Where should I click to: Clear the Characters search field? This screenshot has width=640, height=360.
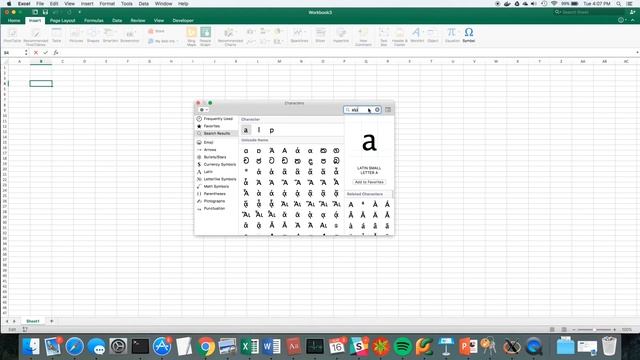[x=377, y=109]
